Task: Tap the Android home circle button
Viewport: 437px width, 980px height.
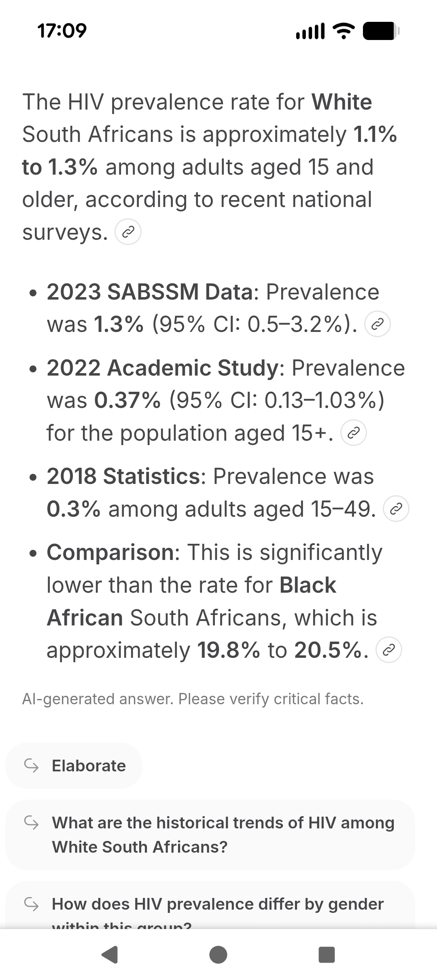Action: point(218,955)
